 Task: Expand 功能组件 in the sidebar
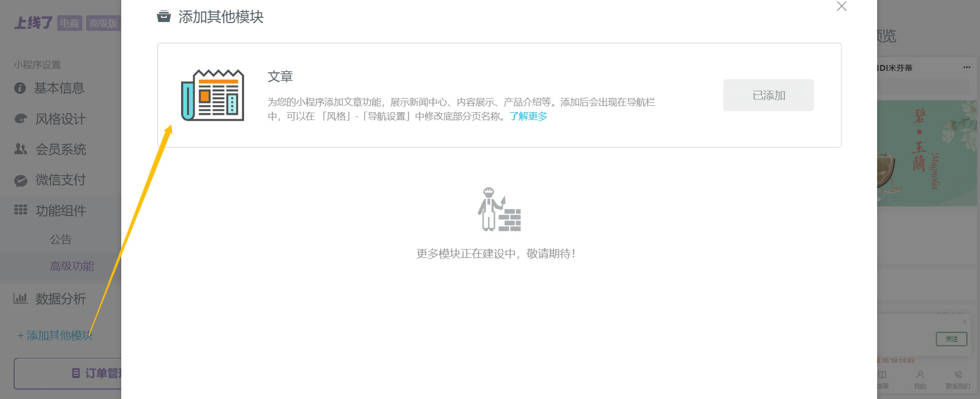coord(60,211)
